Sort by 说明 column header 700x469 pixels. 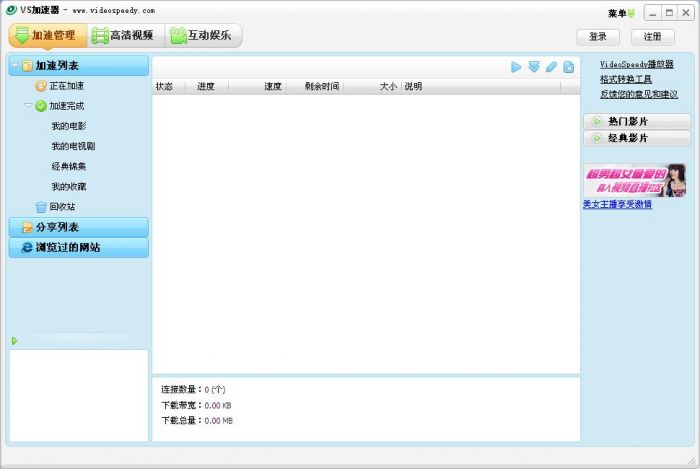click(481, 87)
